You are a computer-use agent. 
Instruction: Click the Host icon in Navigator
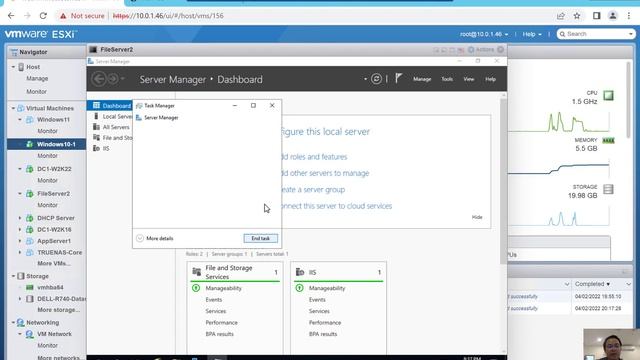21,67
